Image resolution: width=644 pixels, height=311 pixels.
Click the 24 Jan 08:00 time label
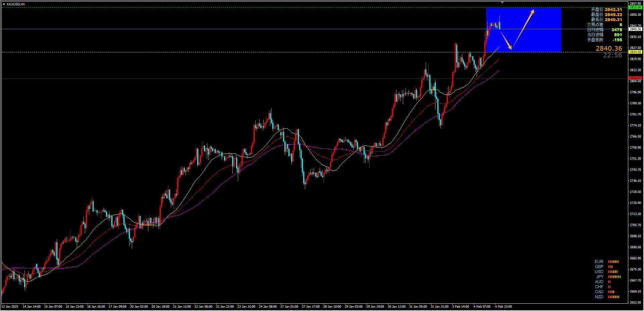tap(268, 307)
